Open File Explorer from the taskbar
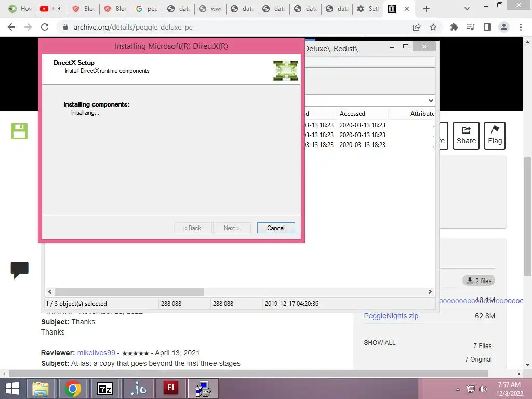The image size is (532, 399). (41, 389)
